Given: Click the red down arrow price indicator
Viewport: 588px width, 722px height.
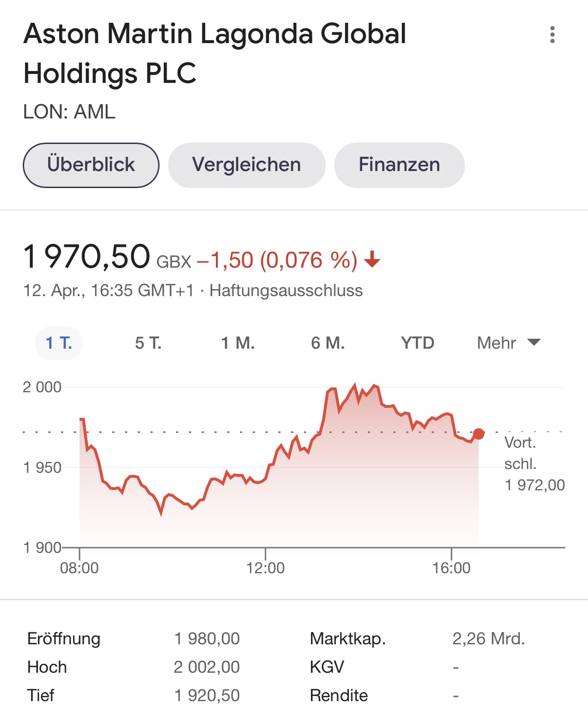Looking at the screenshot, I should coord(372,260).
